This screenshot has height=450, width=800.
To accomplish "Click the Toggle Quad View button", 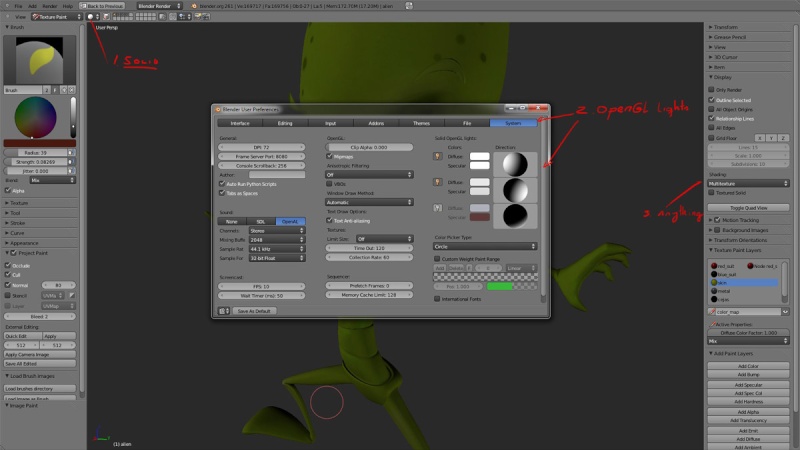I will point(748,208).
